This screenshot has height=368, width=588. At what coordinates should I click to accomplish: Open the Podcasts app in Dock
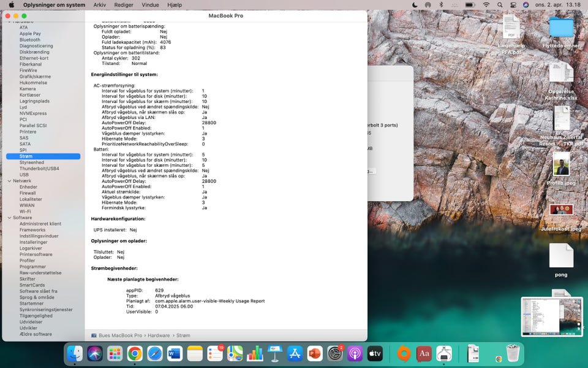(x=355, y=353)
